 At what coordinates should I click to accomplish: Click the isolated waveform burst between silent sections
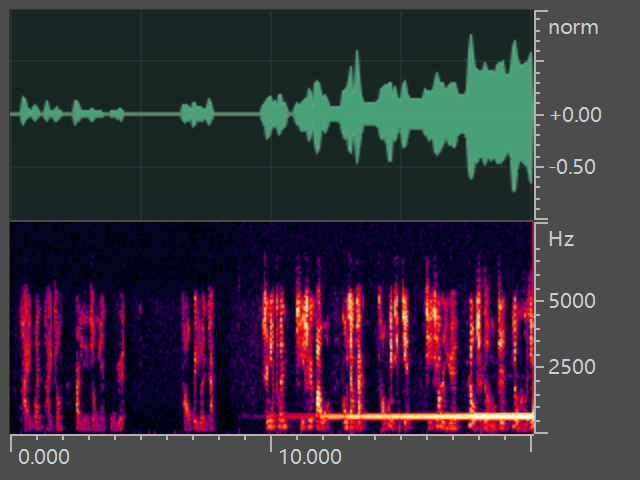click(x=197, y=113)
